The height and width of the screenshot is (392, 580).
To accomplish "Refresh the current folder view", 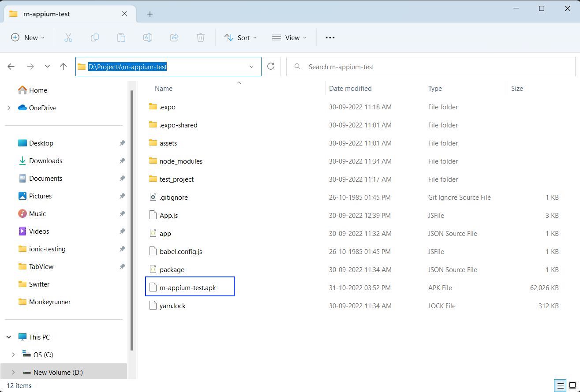I will tap(271, 67).
